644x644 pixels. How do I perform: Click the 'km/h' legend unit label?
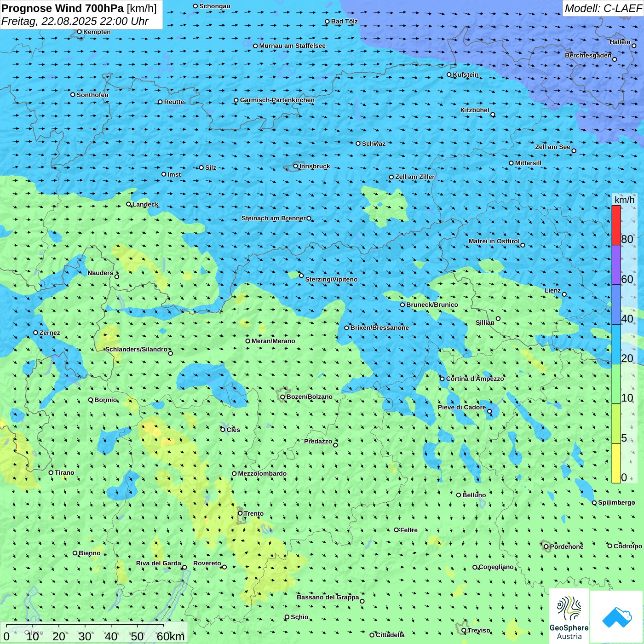625,200
